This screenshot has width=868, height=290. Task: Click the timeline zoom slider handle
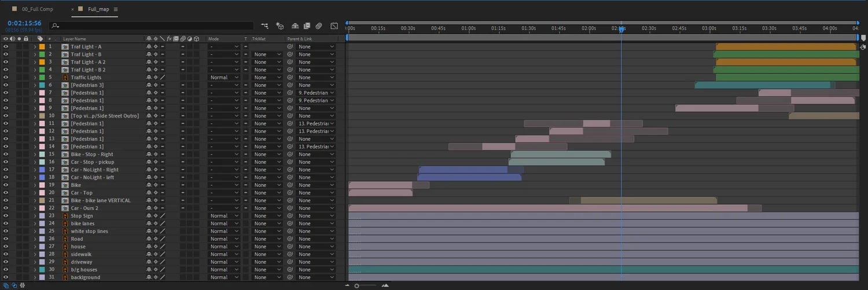tap(357, 285)
